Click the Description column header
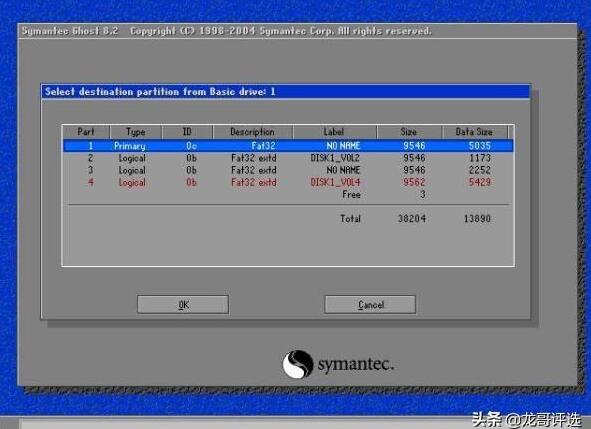 point(253,132)
